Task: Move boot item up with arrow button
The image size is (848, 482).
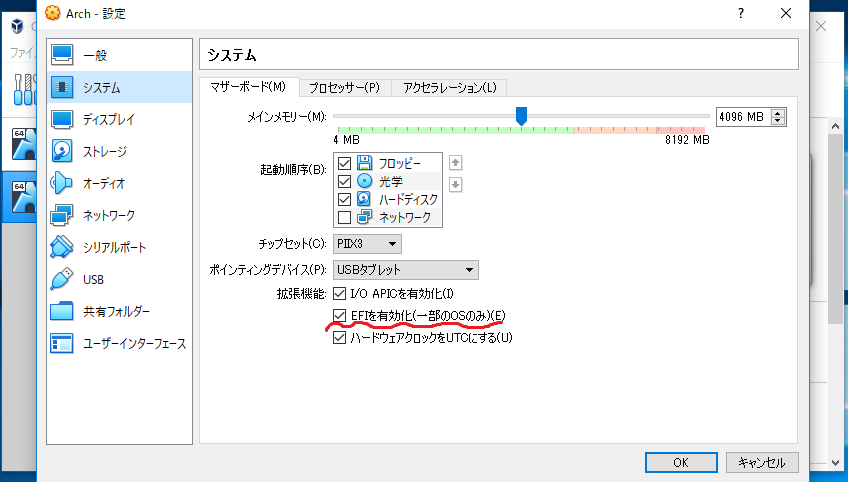Action: click(455, 162)
